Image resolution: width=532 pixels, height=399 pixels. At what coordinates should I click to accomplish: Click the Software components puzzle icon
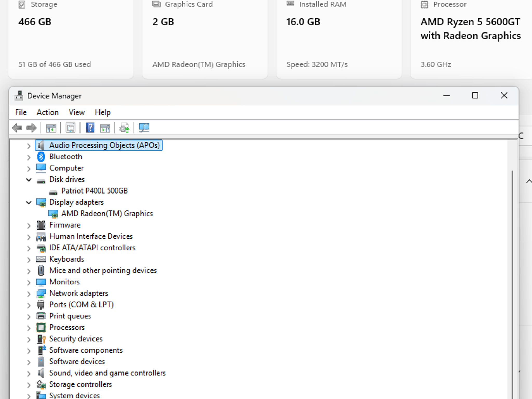click(42, 350)
